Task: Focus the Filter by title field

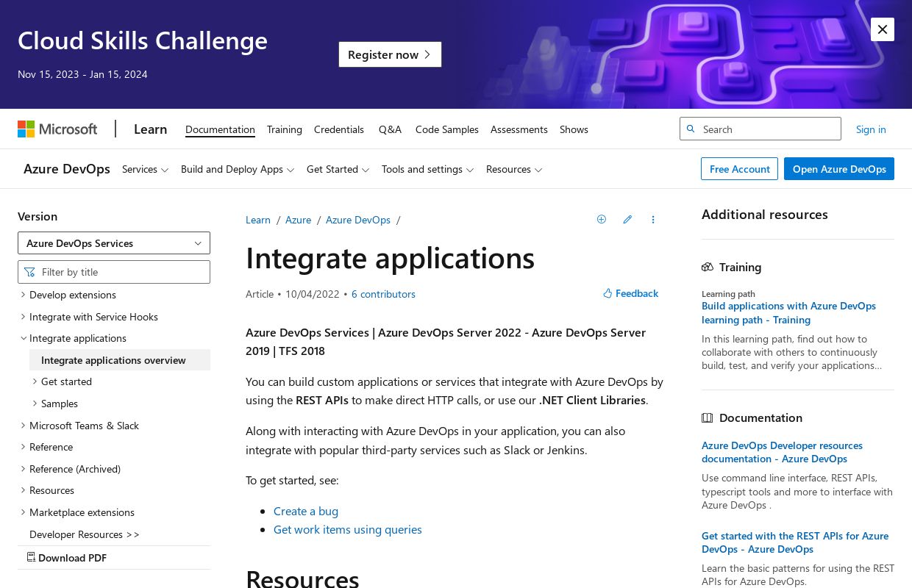Action: click(114, 272)
